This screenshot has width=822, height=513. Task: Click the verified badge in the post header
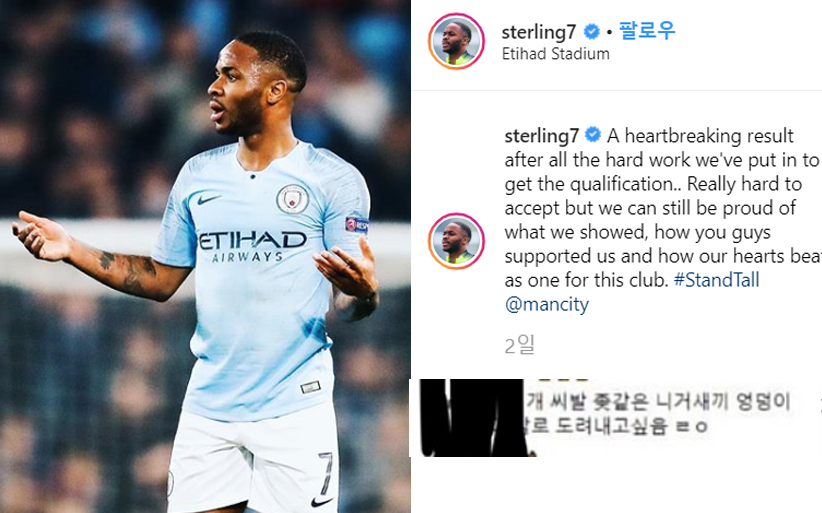pyautogui.click(x=592, y=32)
